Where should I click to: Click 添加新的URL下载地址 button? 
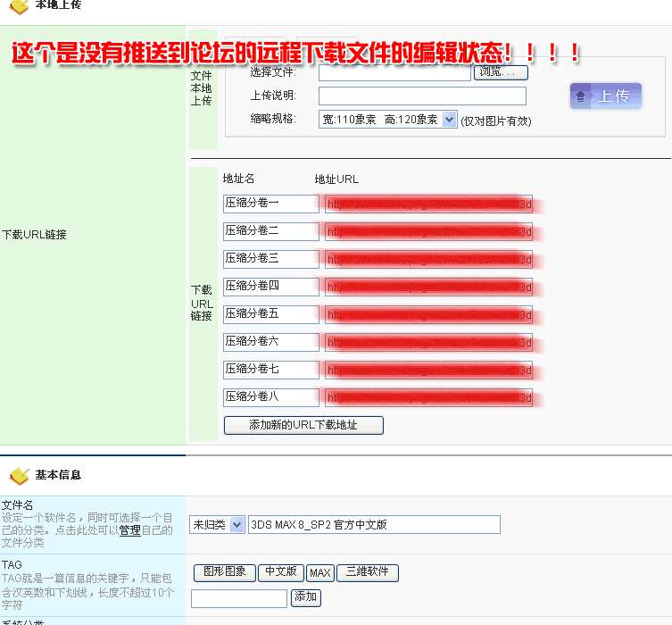[x=303, y=425]
